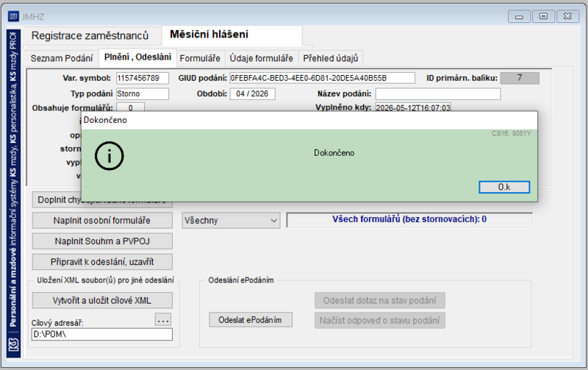The height and width of the screenshot is (370, 588).
Task: Click Odeslat dotaz na stav podání
Action: coord(379,300)
